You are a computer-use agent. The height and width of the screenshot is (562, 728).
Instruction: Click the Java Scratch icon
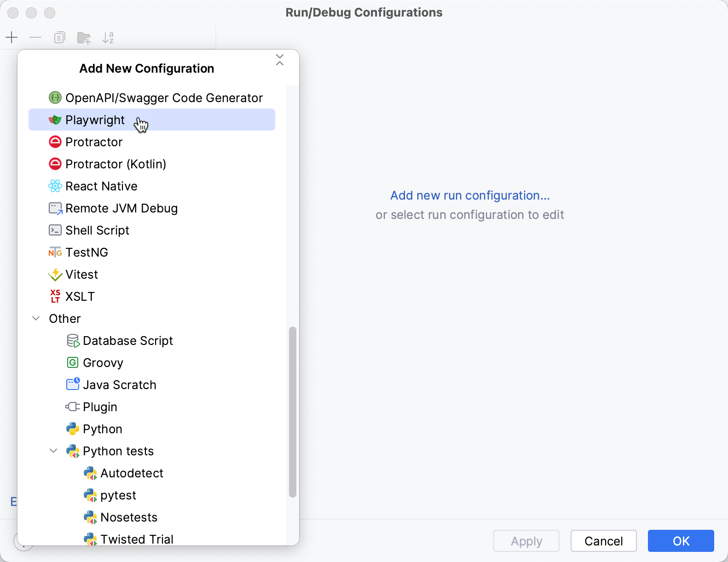73,384
